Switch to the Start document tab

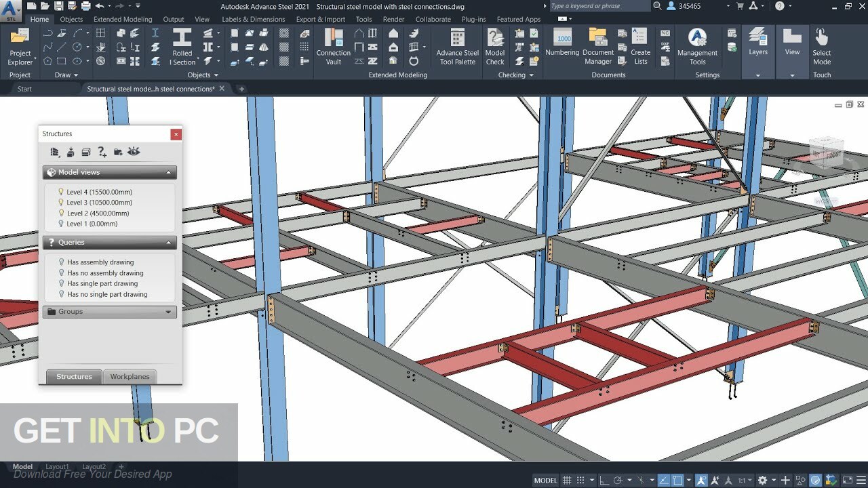coord(24,89)
